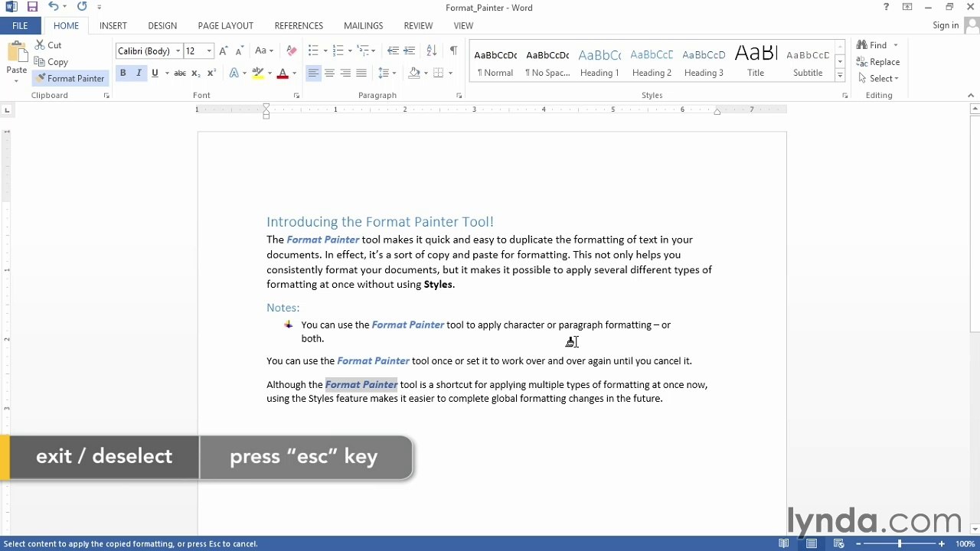Viewport: 980px width, 551px height.
Task: Apply the No Spacing style
Action: click(547, 62)
